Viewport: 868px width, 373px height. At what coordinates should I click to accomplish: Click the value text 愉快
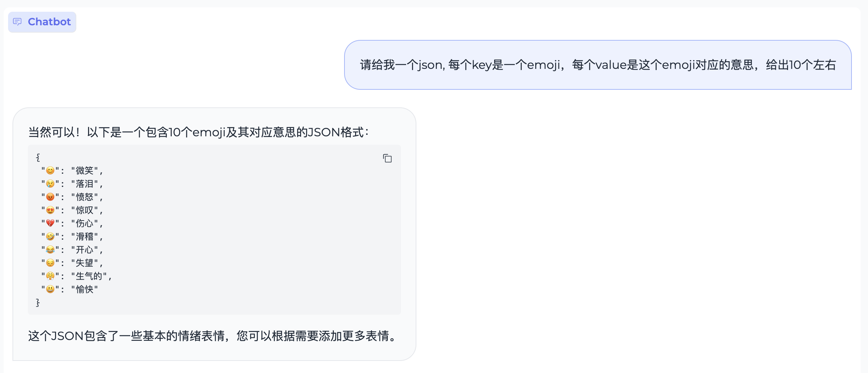coord(84,289)
